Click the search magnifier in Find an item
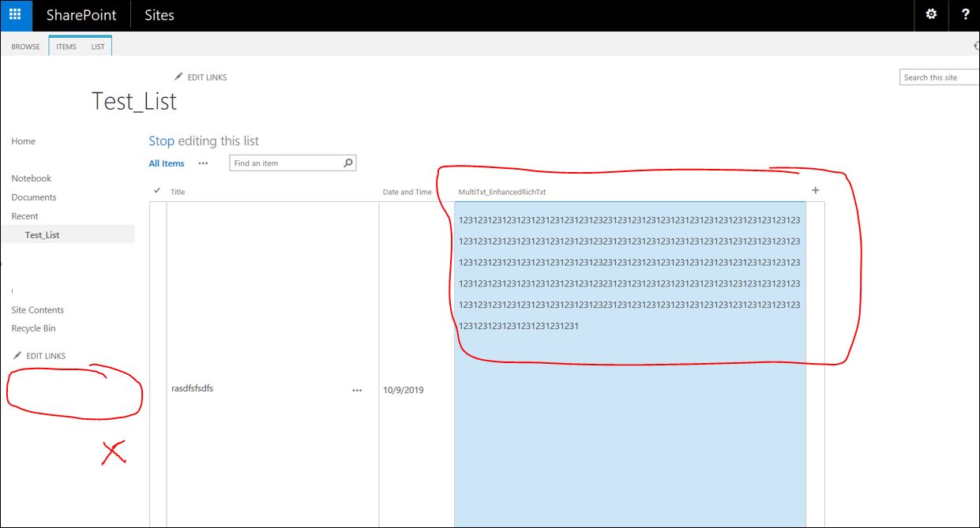Image resolution: width=980 pixels, height=528 pixels. (348, 163)
